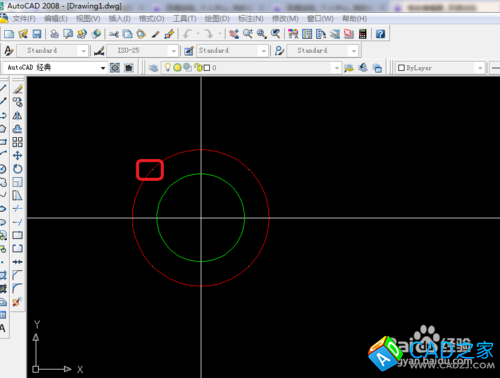Click the Help question mark button
The width and height of the screenshot is (500, 378).
point(380,34)
